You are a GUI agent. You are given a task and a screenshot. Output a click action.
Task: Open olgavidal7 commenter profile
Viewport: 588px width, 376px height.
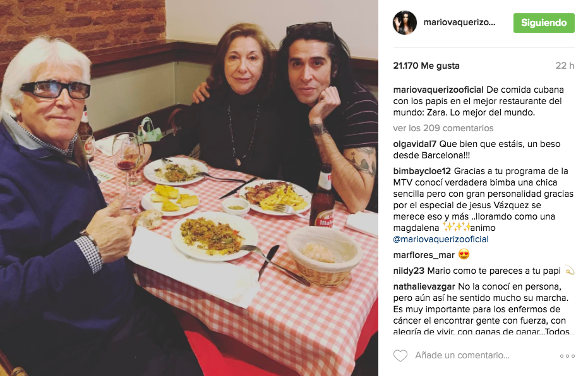pos(415,144)
